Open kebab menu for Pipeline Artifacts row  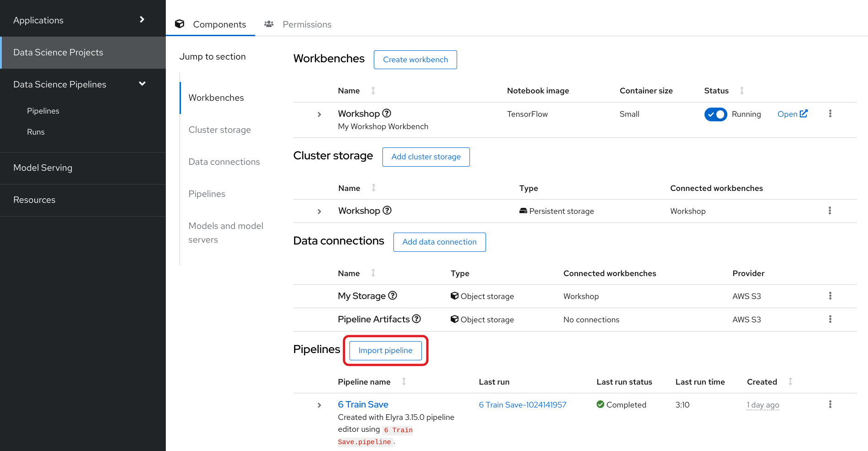830,319
